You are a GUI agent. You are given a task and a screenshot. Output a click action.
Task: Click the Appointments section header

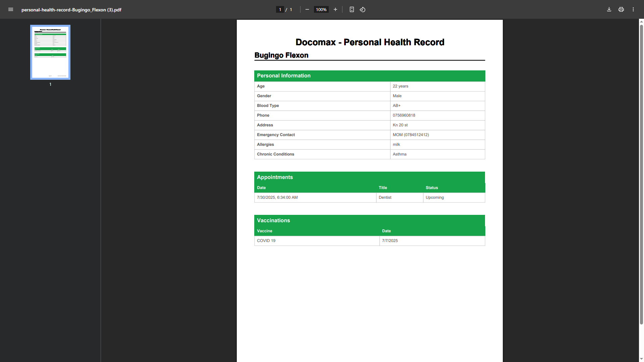pos(275,177)
